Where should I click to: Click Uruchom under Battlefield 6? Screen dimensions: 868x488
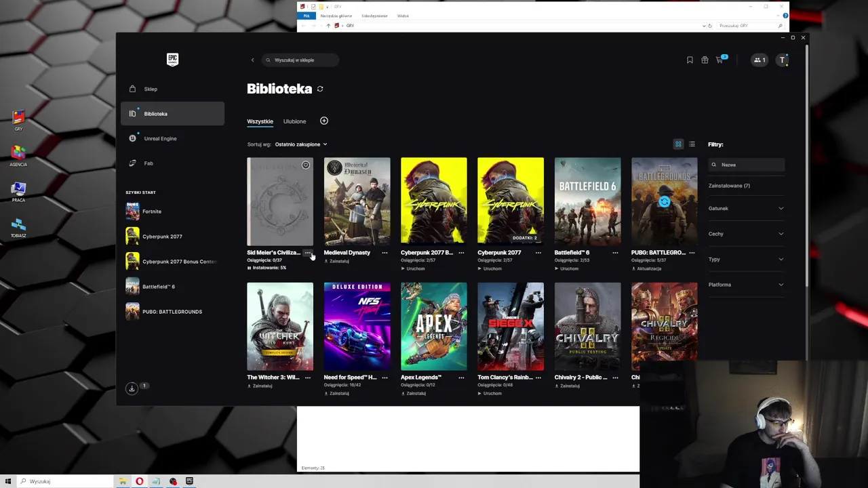566,268
